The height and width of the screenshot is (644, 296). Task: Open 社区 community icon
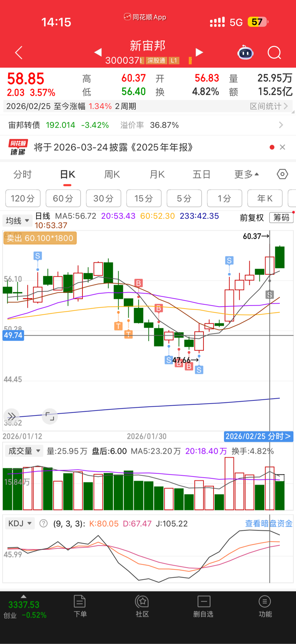[x=142, y=606]
